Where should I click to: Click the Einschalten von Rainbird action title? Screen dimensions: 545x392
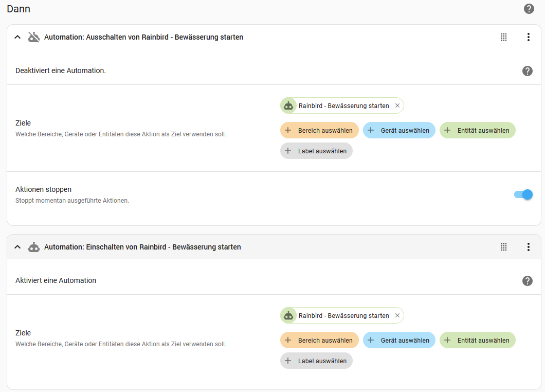coord(142,247)
